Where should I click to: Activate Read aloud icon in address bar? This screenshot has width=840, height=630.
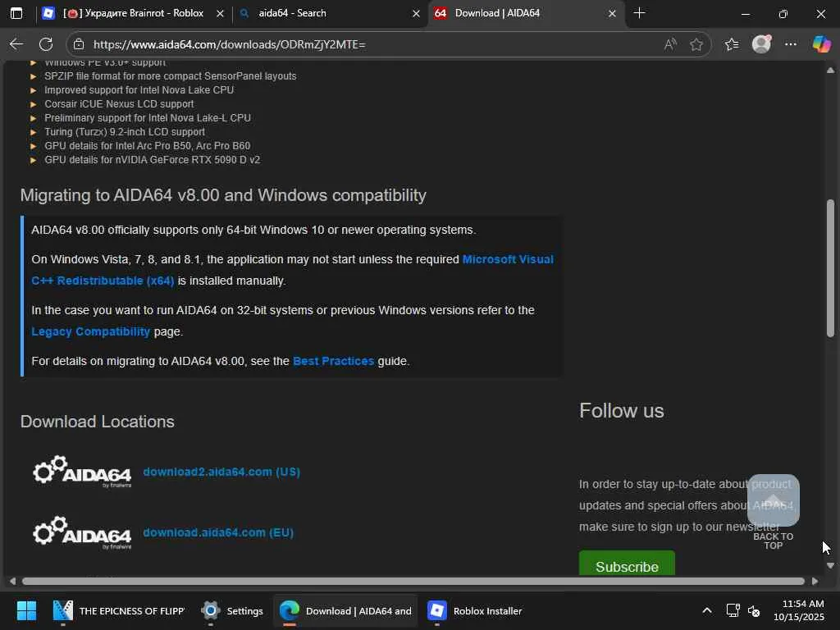coord(669,44)
